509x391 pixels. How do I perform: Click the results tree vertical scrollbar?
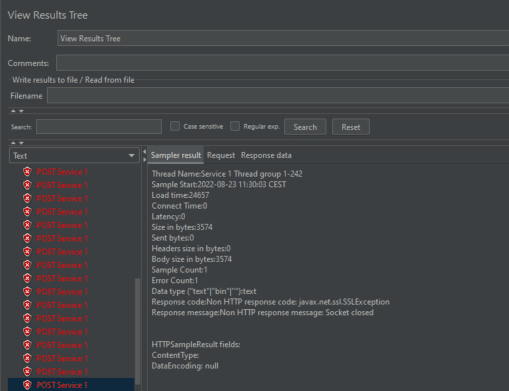(137, 333)
